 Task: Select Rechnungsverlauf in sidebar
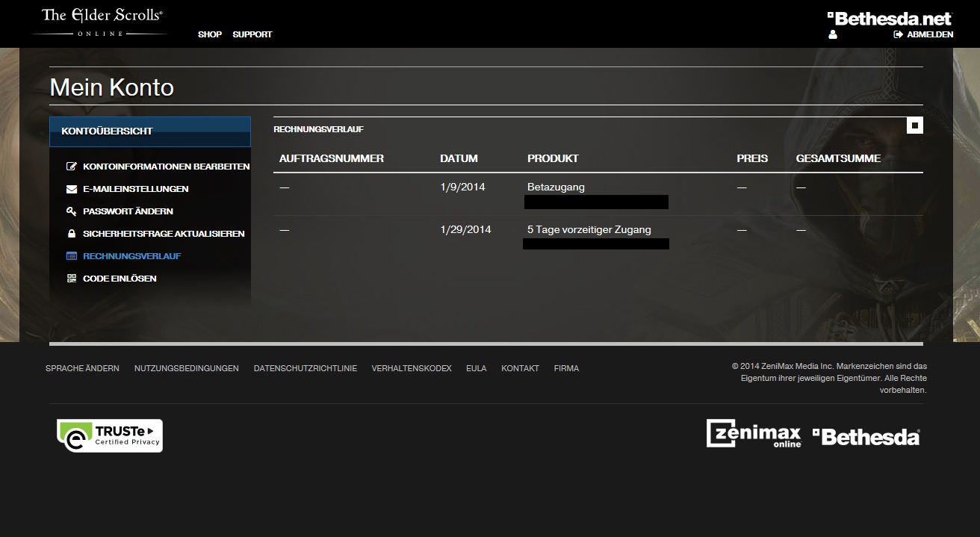132,256
